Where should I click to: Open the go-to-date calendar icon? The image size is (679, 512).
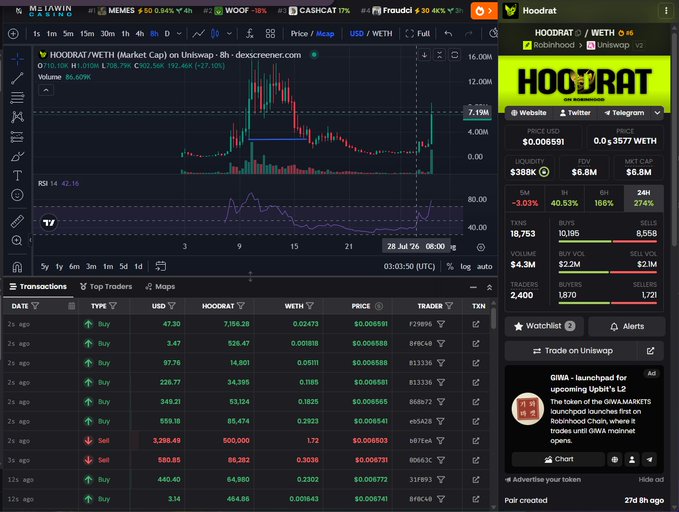[x=161, y=266]
